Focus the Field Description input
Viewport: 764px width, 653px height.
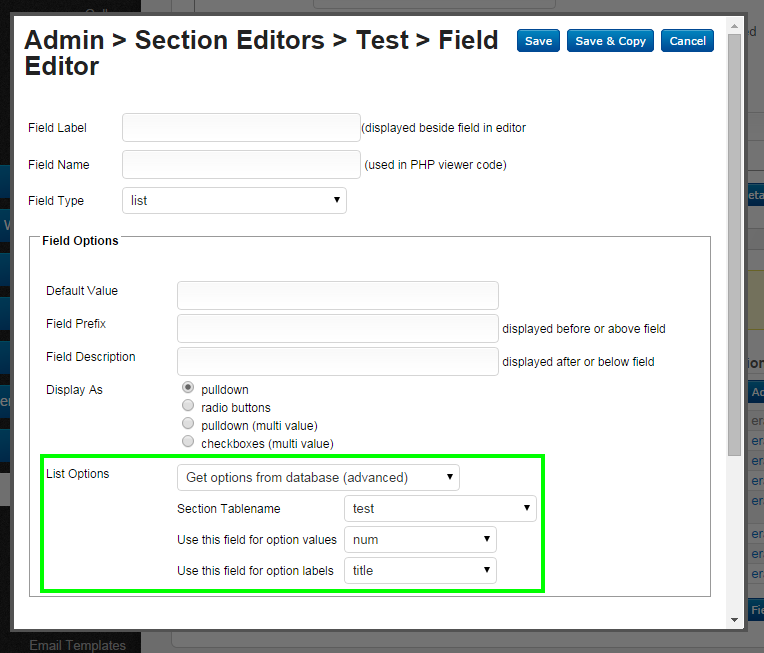pos(337,361)
